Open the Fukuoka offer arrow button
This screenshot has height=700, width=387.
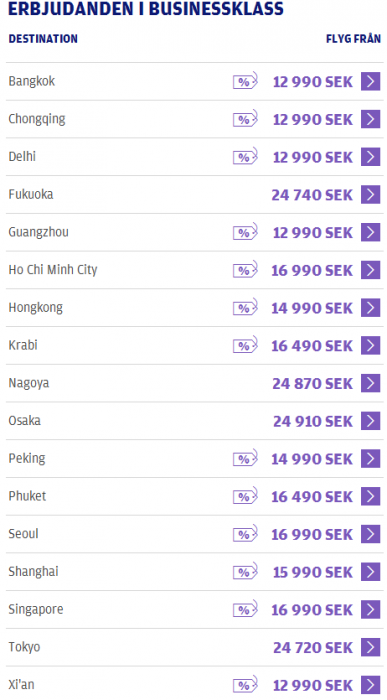[x=370, y=195]
